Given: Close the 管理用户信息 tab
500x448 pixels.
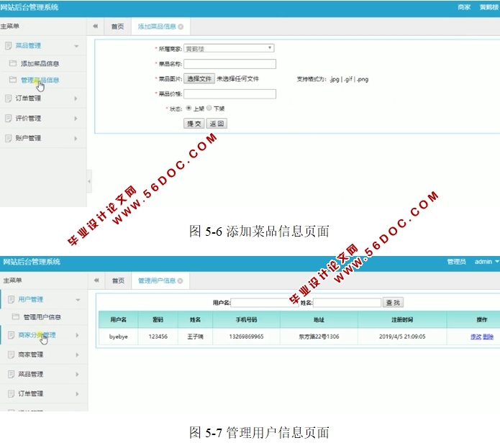Looking at the screenshot, I should point(180,280).
